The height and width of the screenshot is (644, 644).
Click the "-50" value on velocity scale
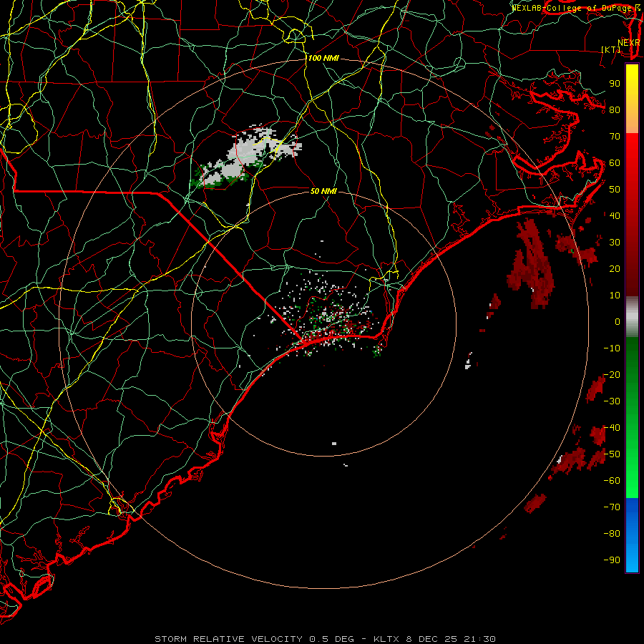612,454
